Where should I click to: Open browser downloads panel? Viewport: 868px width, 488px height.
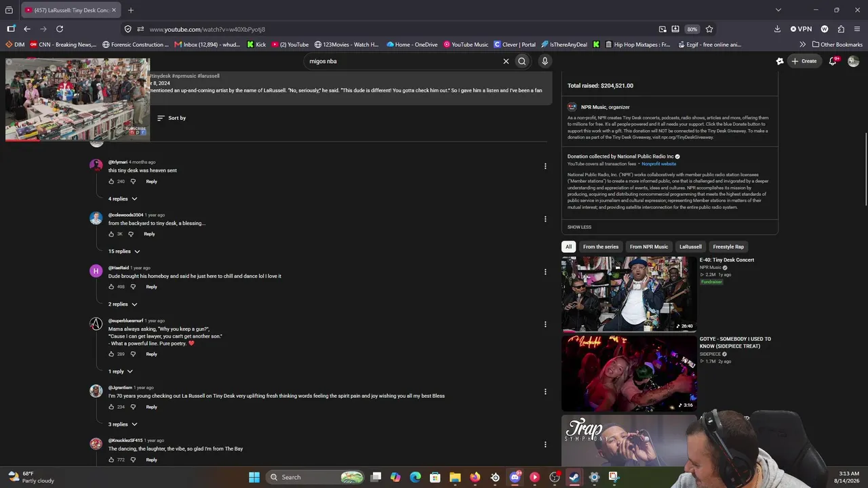pyautogui.click(x=777, y=29)
